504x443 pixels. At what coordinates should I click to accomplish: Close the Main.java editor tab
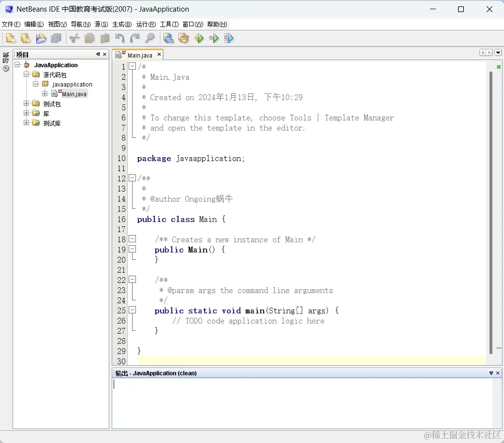click(159, 55)
